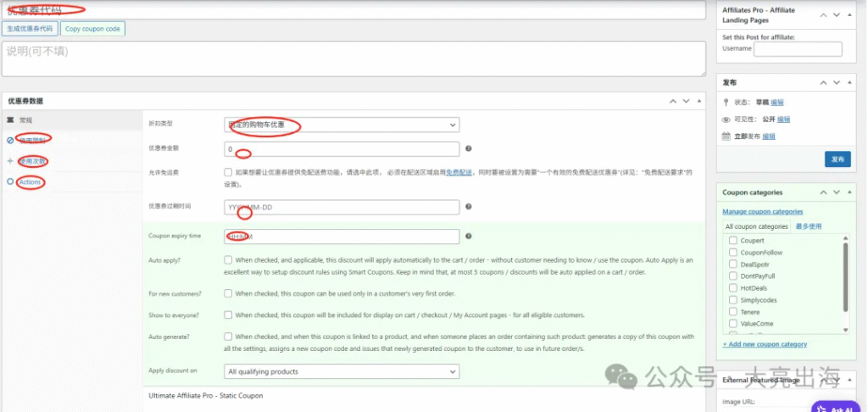The width and height of the screenshot is (868, 412).
Task: Click the calendar icon beside 立即发布
Action: 726,136
